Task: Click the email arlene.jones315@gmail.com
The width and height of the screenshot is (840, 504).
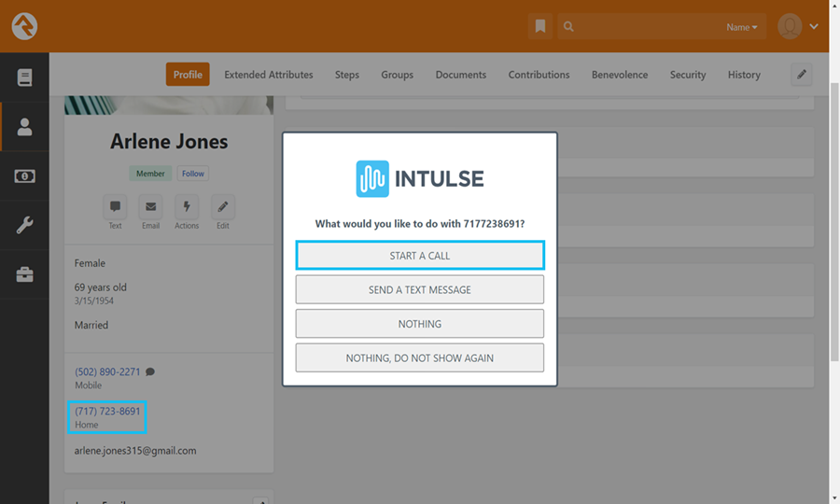Action: (x=135, y=451)
